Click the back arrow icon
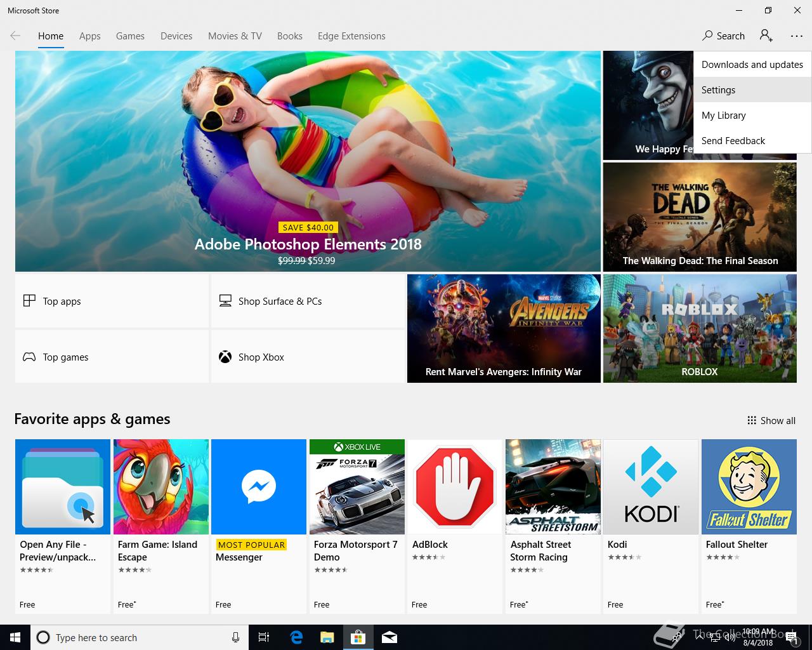 (15, 36)
